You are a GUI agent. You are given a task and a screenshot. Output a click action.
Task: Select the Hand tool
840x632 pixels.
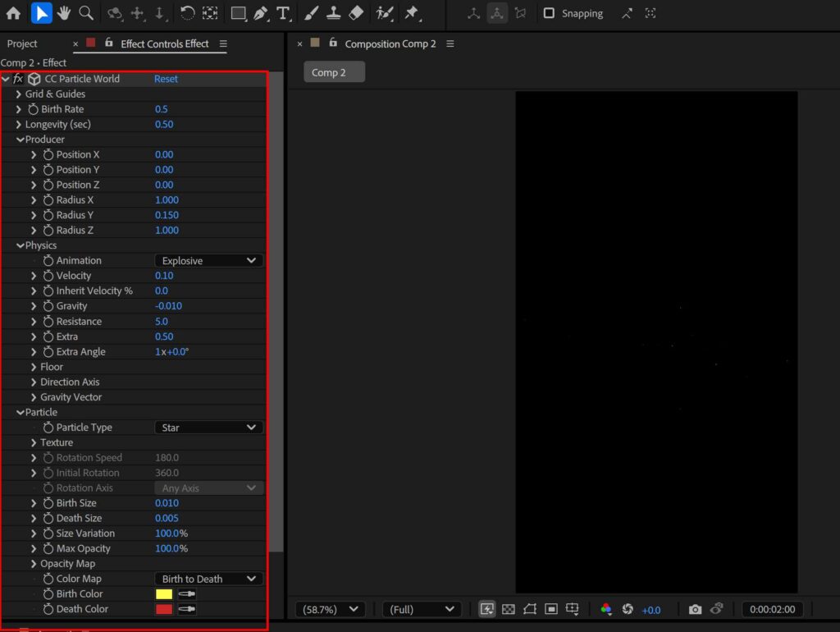pos(64,13)
